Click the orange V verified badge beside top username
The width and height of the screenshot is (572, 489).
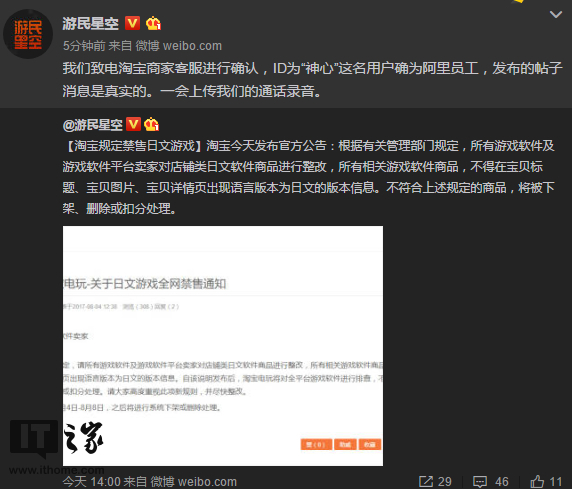[x=132, y=23]
